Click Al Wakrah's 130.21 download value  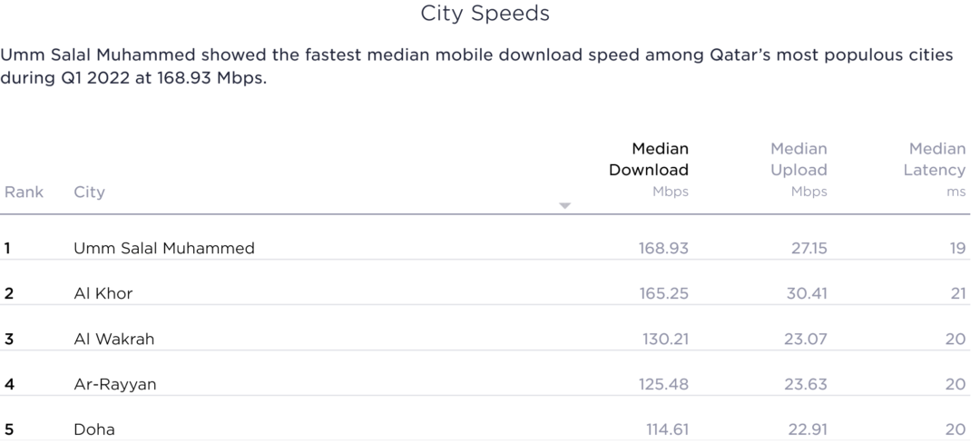click(x=663, y=339)
